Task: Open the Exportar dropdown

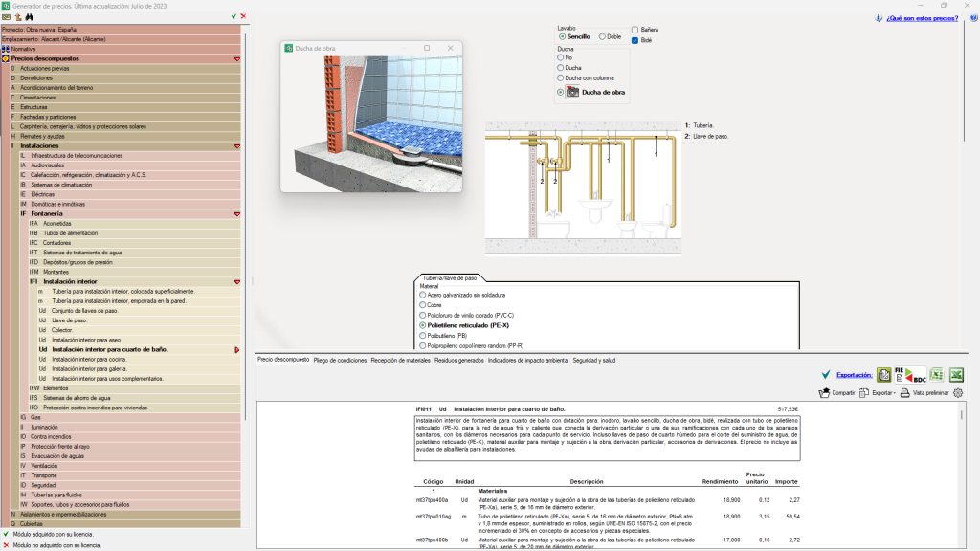Action: [x=883, y=393]
